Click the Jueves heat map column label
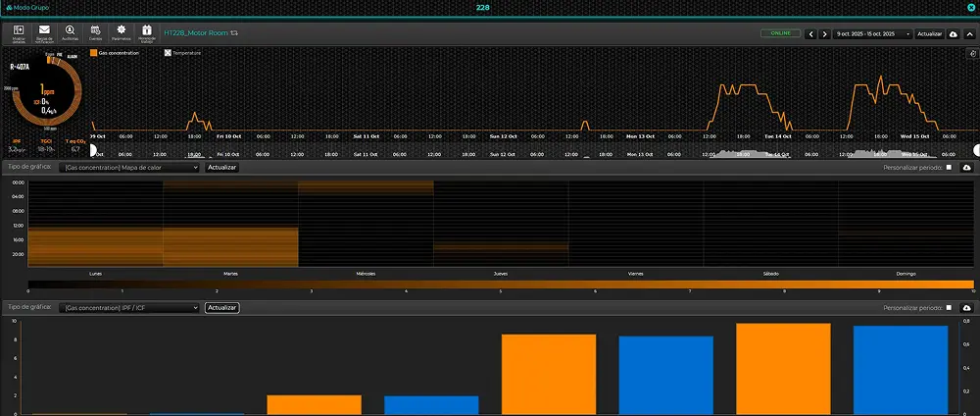980x416 pixels. (501, 274)
